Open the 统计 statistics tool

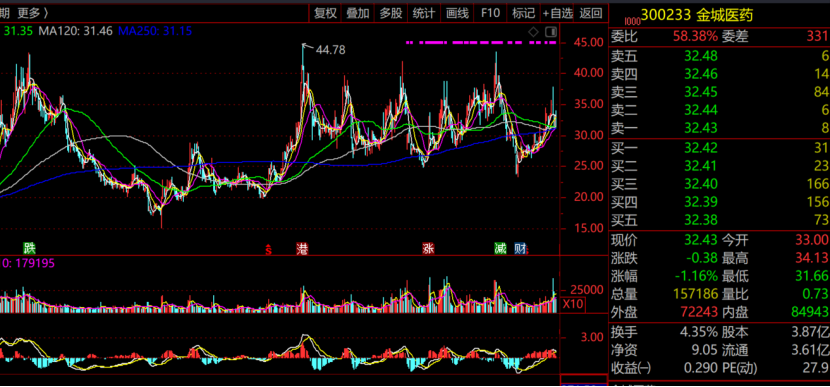[x=423, y=13]
